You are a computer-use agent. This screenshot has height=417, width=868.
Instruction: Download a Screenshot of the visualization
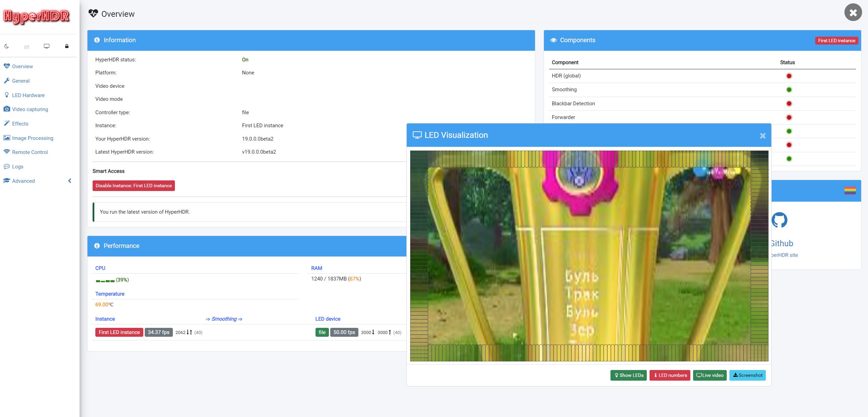pos(748,375)
